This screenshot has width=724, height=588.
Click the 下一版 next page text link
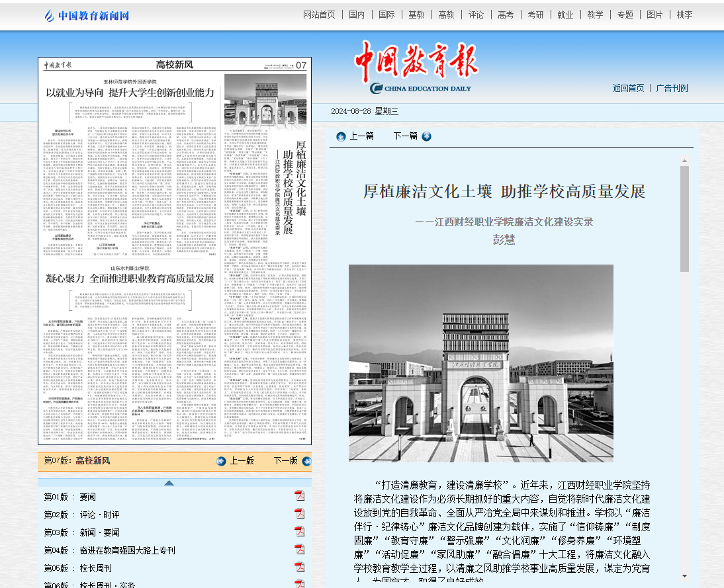tap(285, 461)
